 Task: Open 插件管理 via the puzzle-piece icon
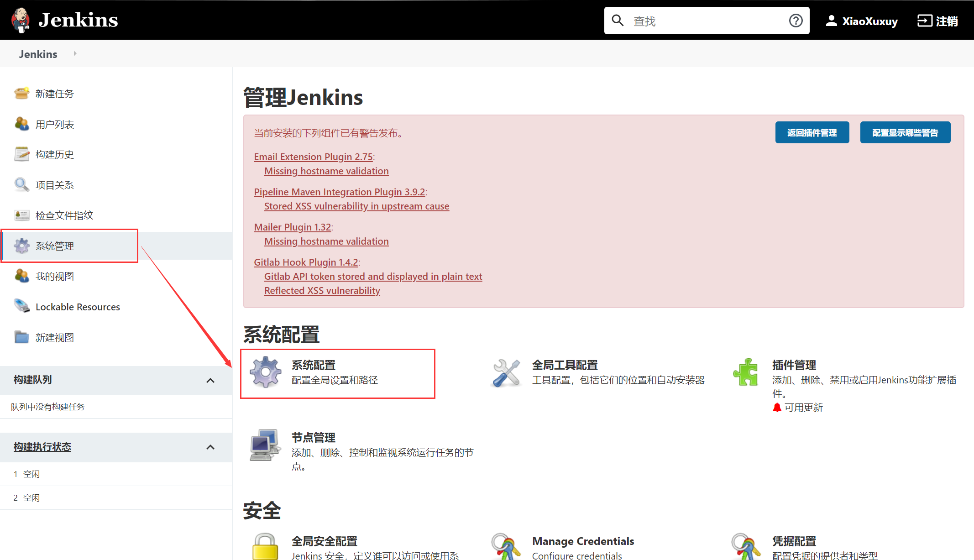pyautogui.click(x=746, y=372)
